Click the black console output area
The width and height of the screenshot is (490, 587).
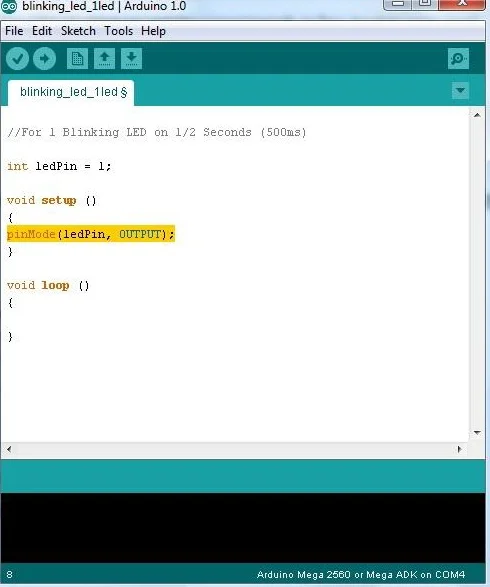point(243,528)
